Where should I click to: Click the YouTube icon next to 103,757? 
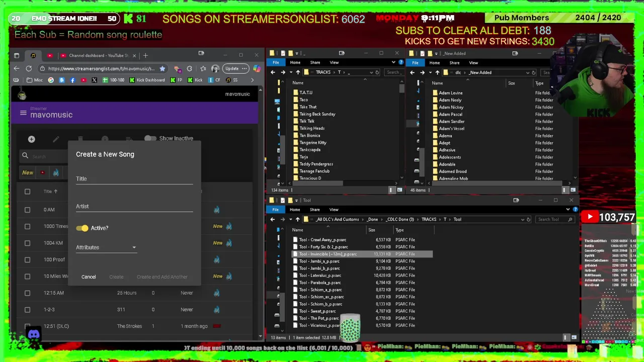click(x=590, y=217)
